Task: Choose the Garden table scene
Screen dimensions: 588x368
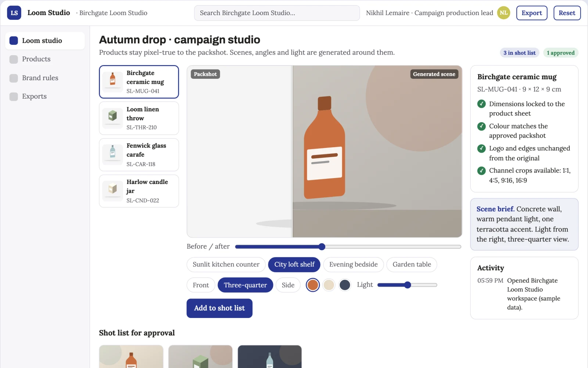Action: pos(412,265)
